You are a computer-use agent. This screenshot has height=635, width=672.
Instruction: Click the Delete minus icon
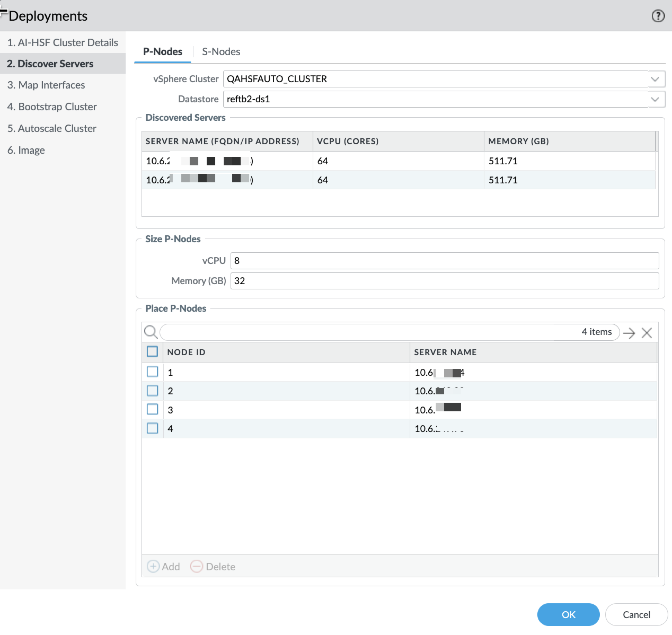196,566
